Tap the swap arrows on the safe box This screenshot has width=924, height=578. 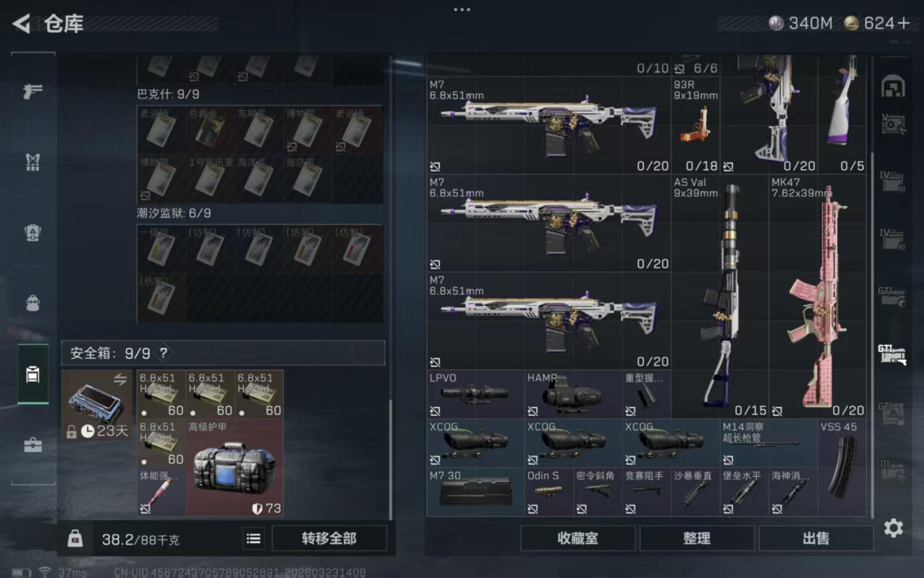(120, 379)
